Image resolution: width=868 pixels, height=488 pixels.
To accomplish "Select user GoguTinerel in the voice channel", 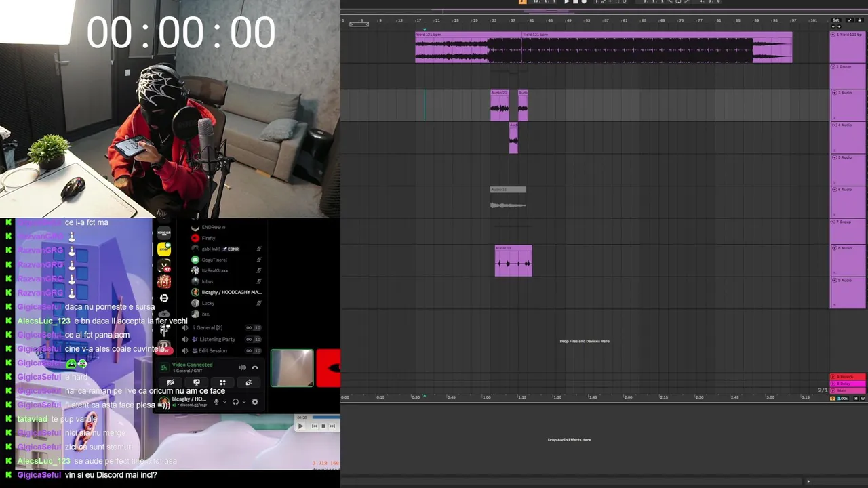I will (x=214, y=260).
